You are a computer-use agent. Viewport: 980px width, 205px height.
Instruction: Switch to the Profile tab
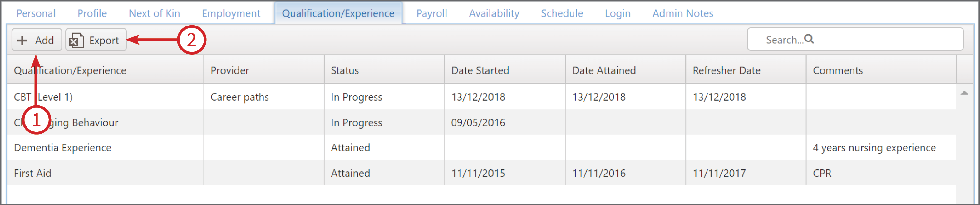point(92,13)
